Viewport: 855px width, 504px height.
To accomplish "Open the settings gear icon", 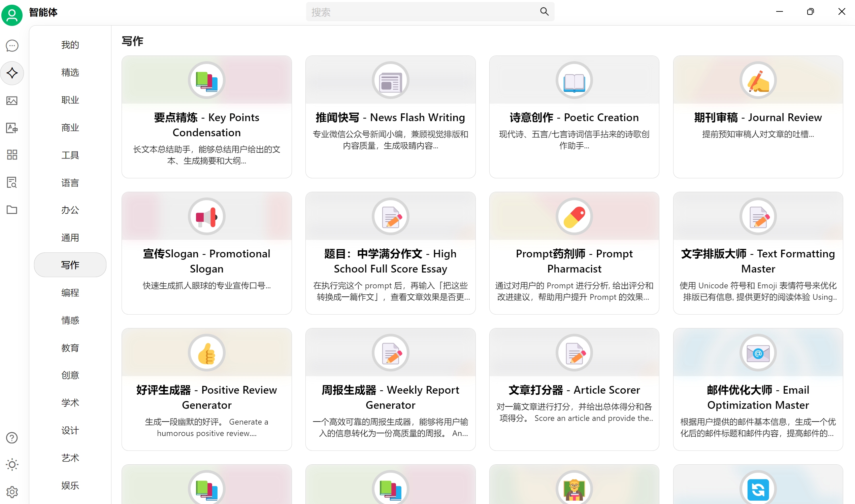I will [x=12, y=492].
